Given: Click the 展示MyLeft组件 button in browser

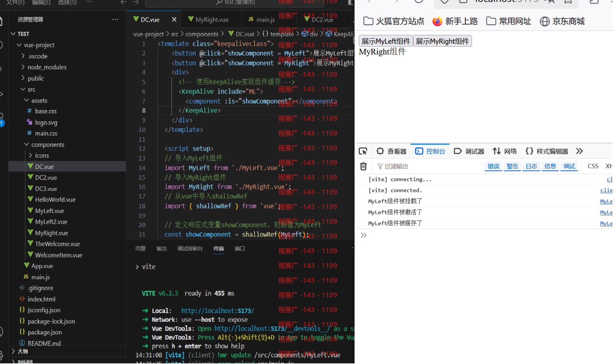Looking at the screenshot, I should tap(386, 41).
